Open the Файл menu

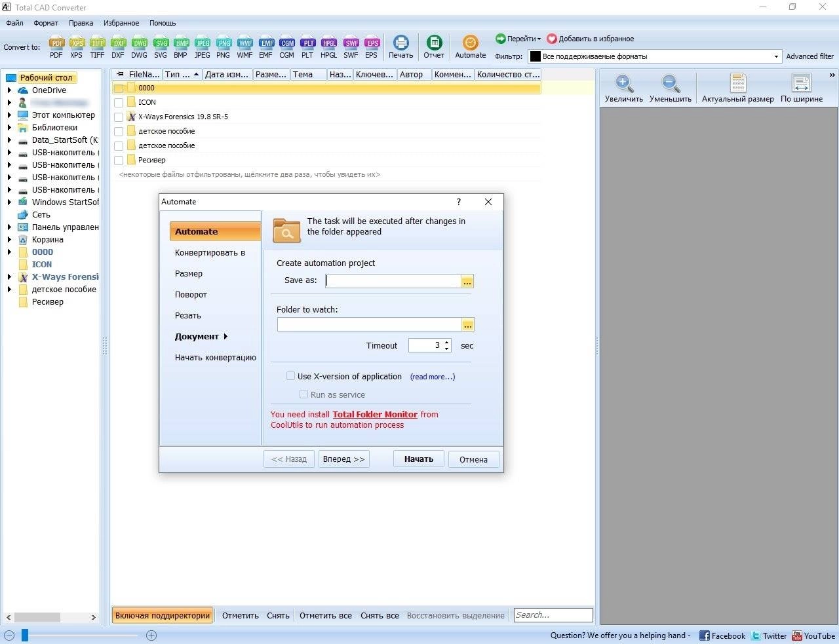click(x=14, y=23)
